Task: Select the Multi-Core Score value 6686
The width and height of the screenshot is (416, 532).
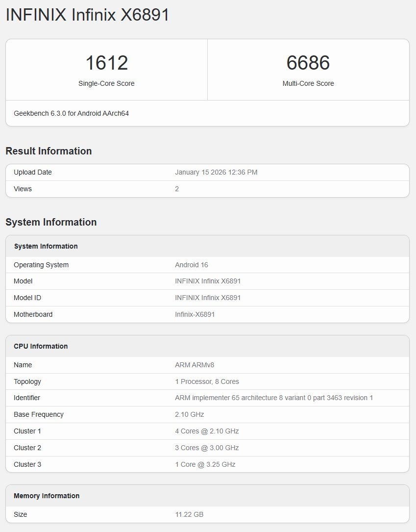Action: 308,62
